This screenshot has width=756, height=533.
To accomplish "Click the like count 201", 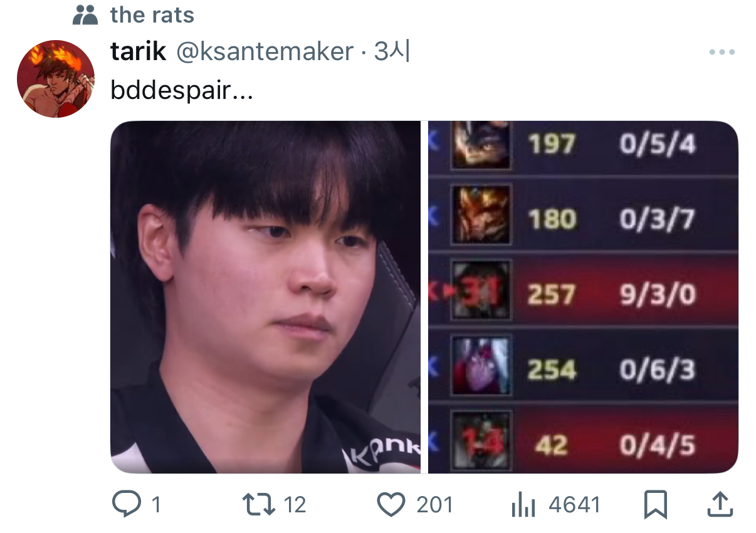I will [x=434, y=505].
